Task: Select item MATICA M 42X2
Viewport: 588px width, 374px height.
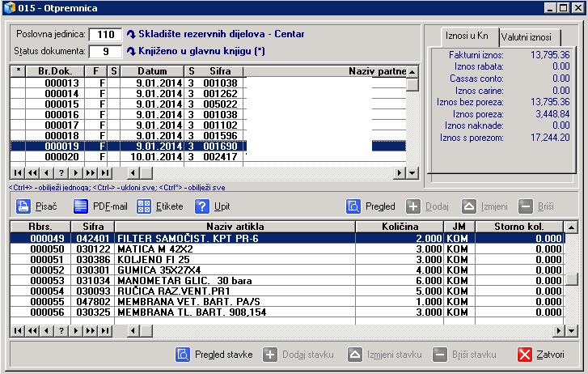Action: click(287, 249)
